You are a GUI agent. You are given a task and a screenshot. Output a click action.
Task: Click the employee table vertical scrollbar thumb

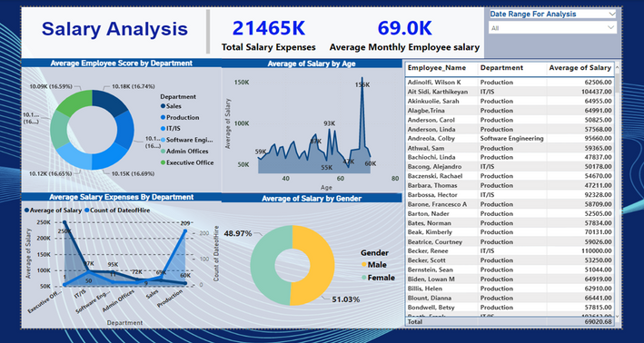click(618, 83)
